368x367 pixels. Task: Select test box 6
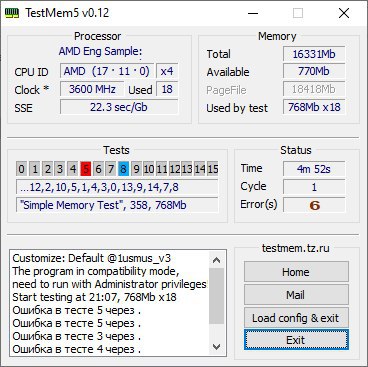[x=98, y=169]
